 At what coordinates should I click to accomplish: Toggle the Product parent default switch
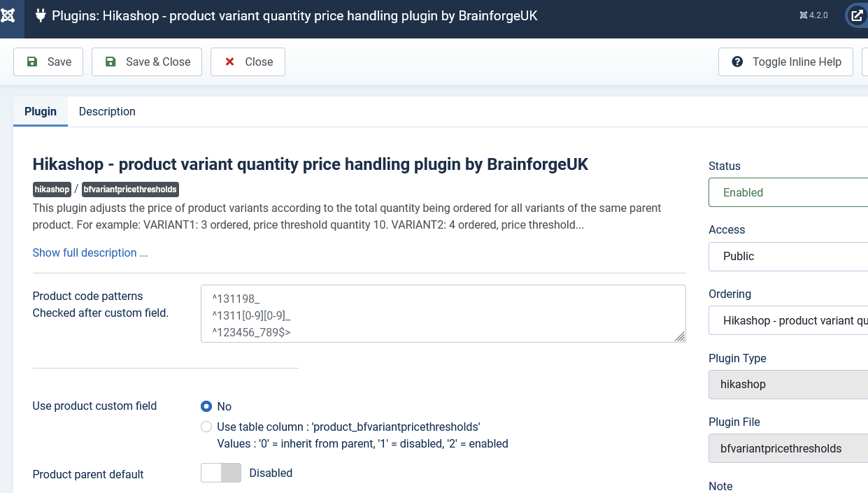click(x=221, y=473)
